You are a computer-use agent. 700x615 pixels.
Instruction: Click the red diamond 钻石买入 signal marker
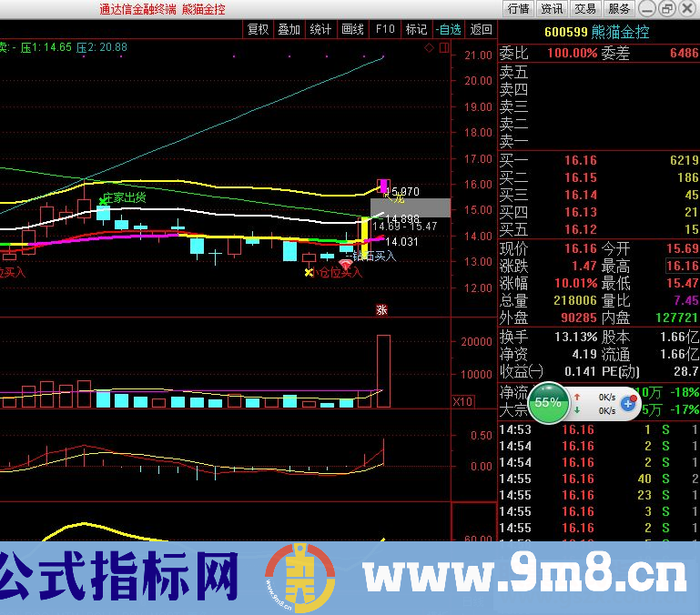346,265
